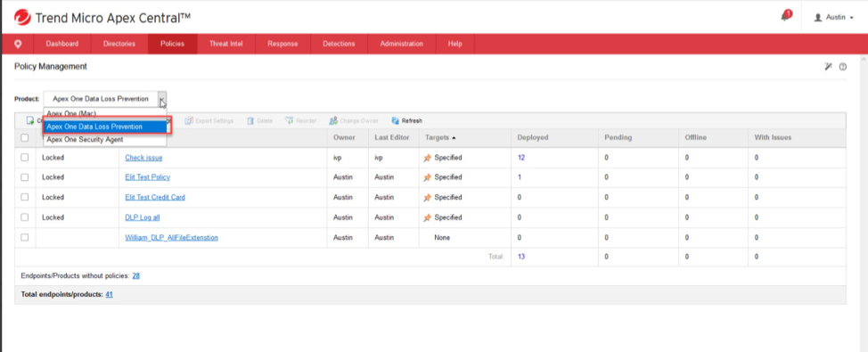Open the Help menu
This screenshot has height=352, width=868.
454,44
